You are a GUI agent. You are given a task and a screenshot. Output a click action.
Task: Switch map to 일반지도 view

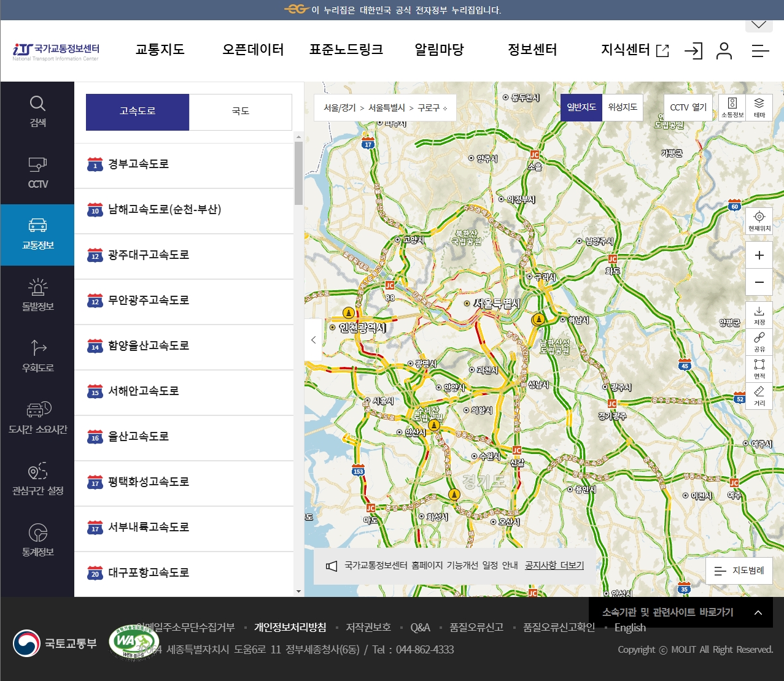(581, 107)
